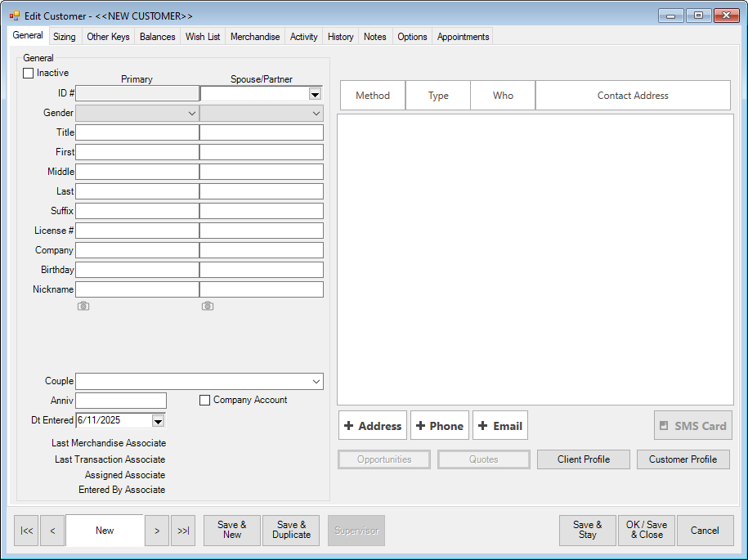
Task: Click the primary First name field
Action: pos(137,152)
